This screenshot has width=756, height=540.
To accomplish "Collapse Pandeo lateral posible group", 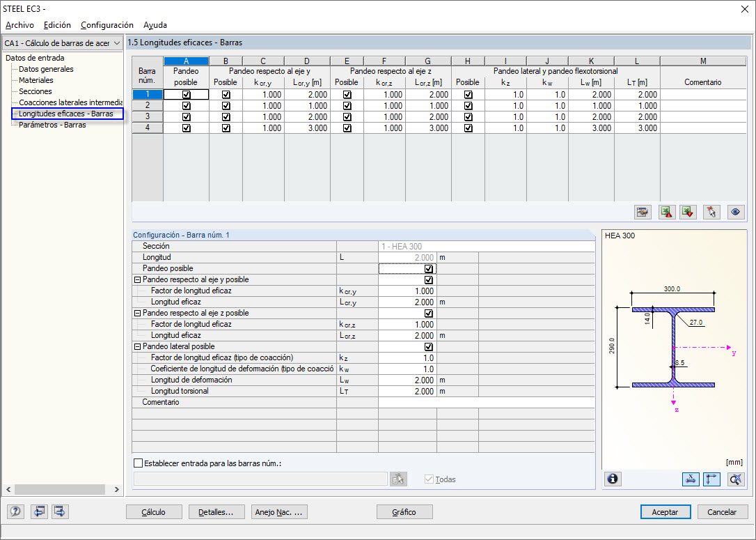I will [137, 346].
